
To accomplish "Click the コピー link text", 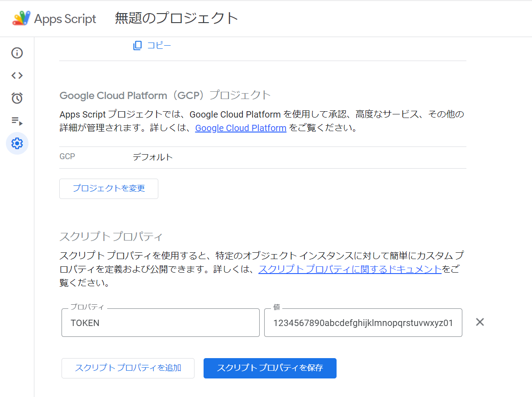I will click(x=159, y=45).
